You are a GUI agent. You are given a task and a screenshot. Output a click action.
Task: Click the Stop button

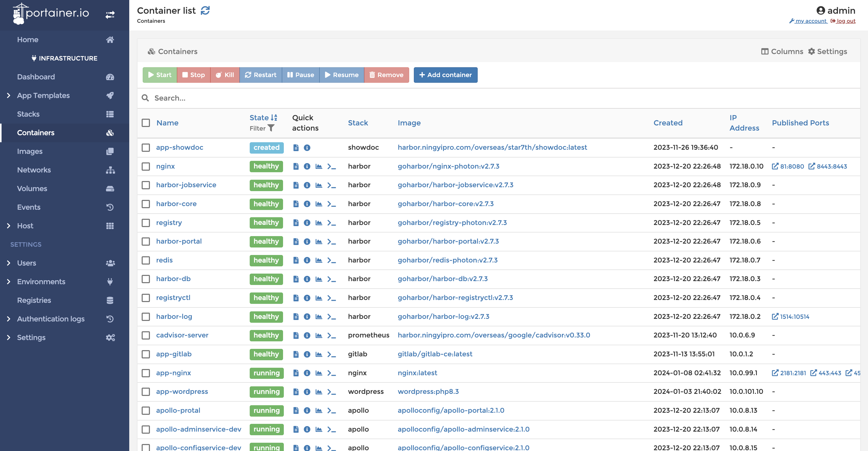click(x=193, y=75)
